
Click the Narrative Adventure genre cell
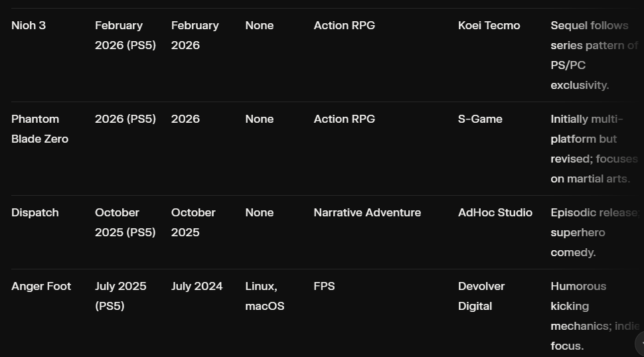[x=367, y=213]
